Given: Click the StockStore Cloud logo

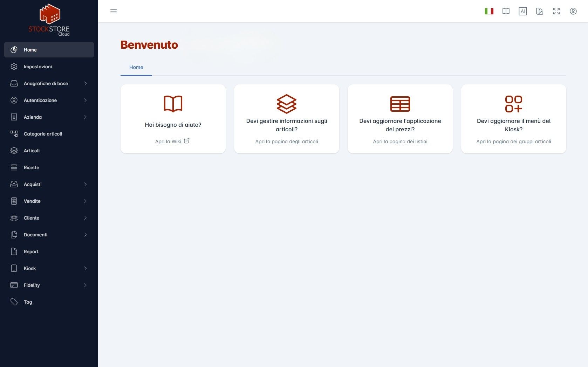Looking at the screenshot, I should tap(49, 20).
